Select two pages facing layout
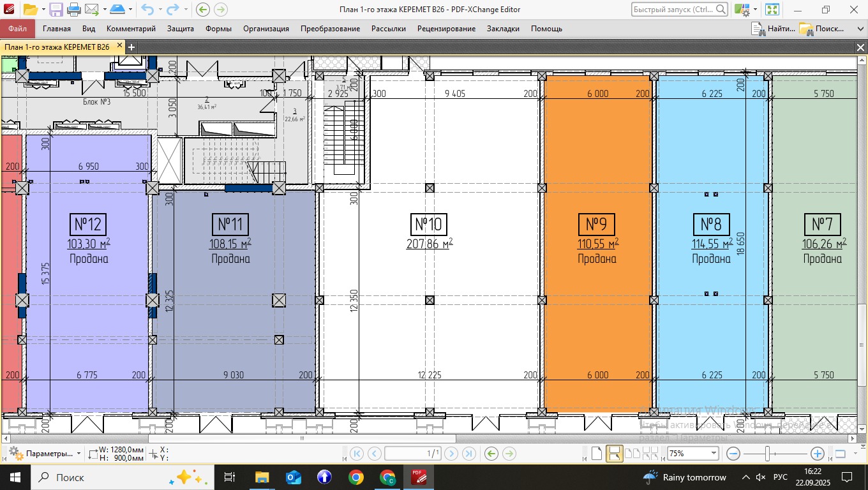 [x=632, y=454]
